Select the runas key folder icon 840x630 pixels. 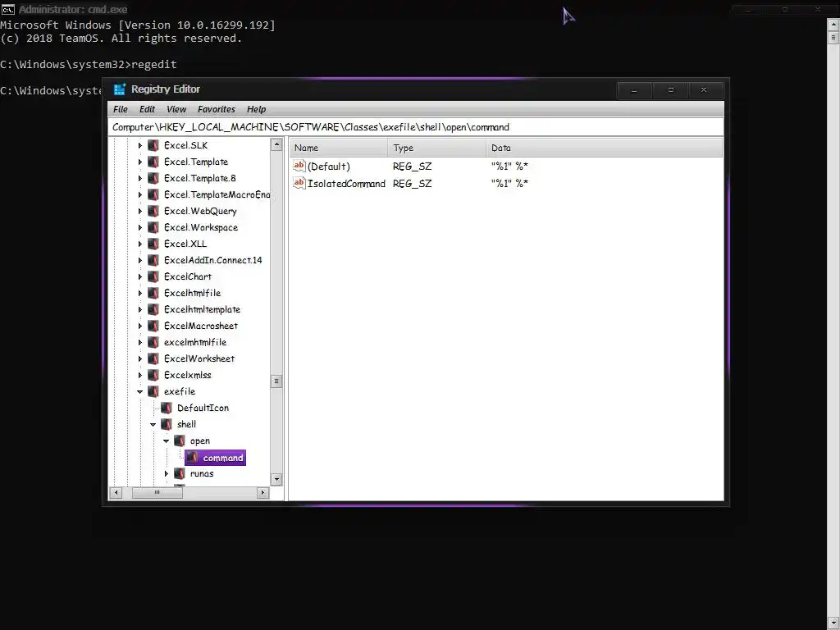[x=180, y=473]
